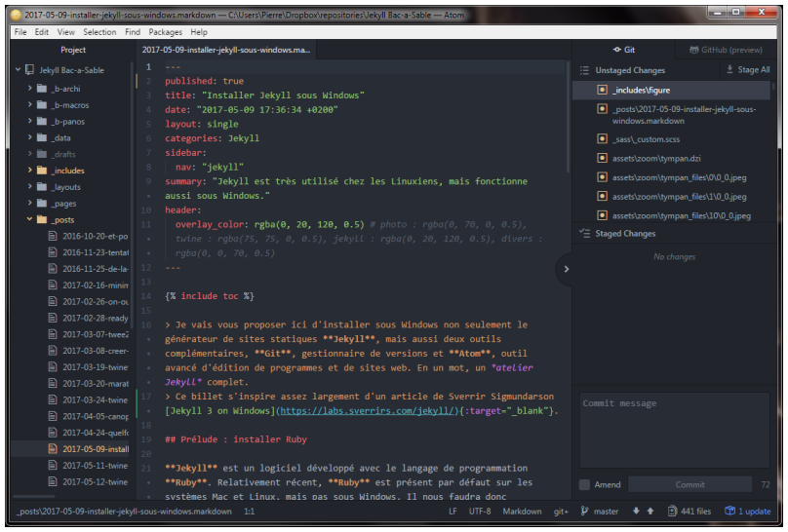
Task: Click the _layouts folder icon
Action: 42,187
